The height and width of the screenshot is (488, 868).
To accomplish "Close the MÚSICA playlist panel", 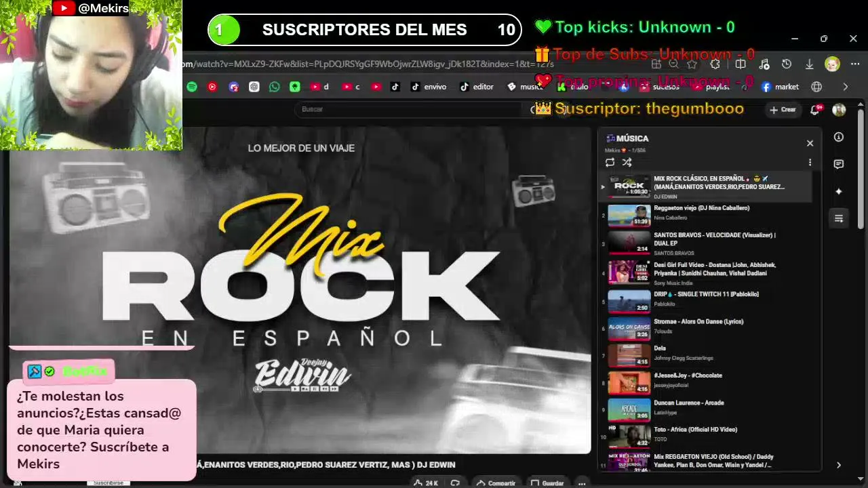I will point(810,143).
